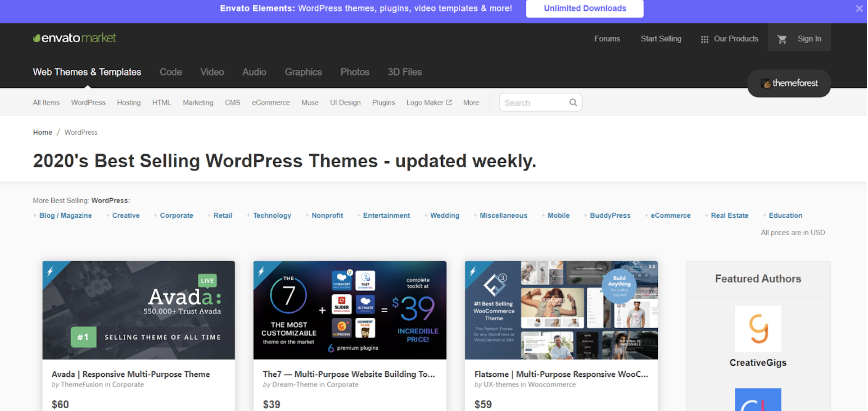Click the lightning badge on Flatsome thumbnail
This screenshot has height=411, width=868.
[x=473, y=271]
